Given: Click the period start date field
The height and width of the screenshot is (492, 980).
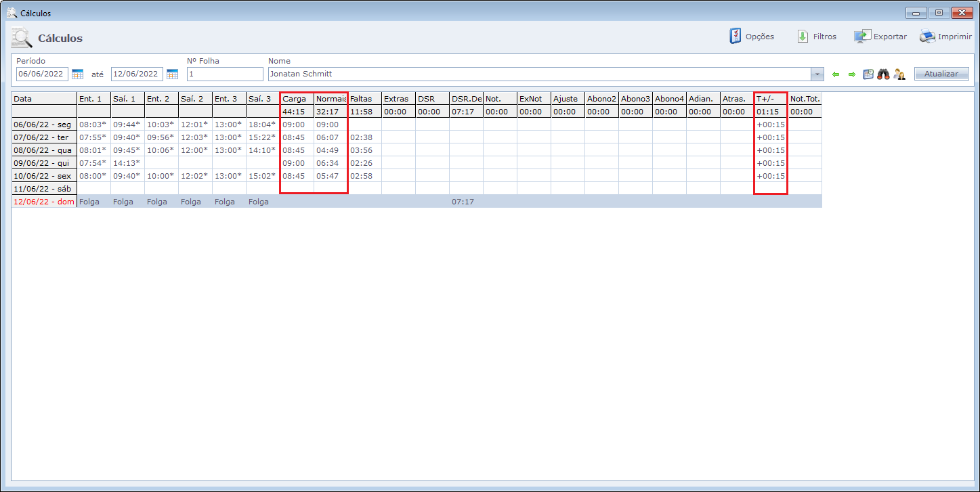Looking at the screenshot, I should [42, 74].
